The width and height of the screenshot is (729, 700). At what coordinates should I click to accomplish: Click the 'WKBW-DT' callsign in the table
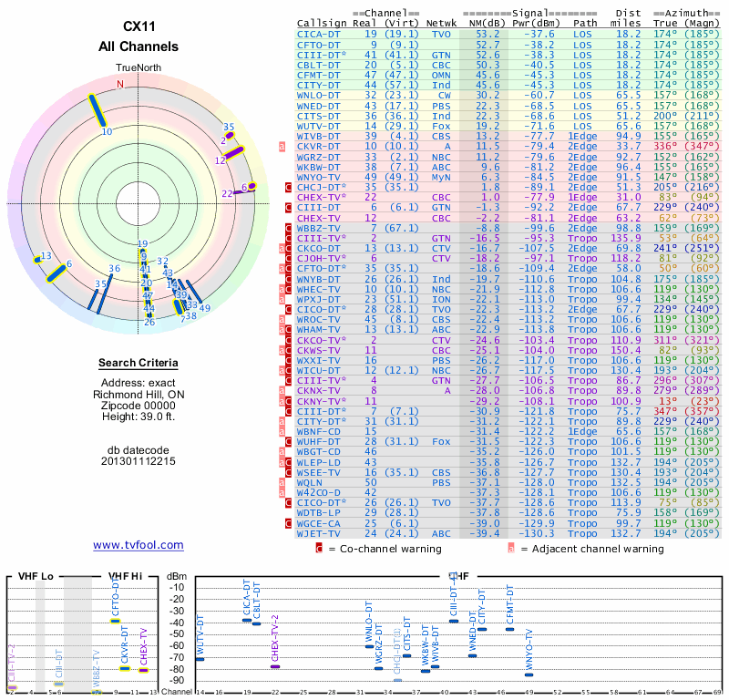coord(318,167)
